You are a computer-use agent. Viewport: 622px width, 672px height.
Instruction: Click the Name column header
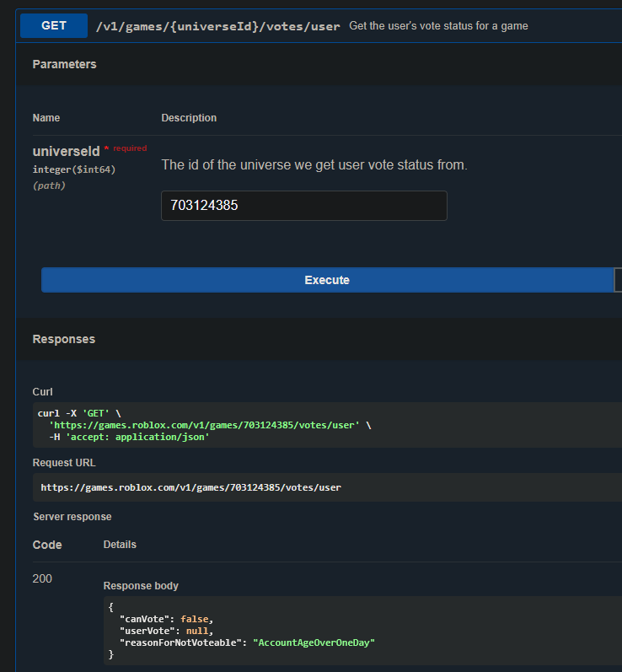46,118
